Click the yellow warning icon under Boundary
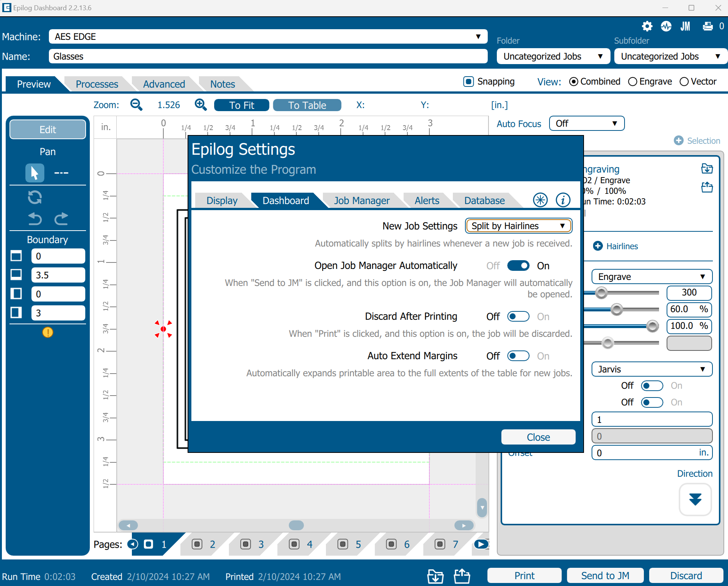Image resolution: width=728 pixels, height=586 pixels. [x=48, y=333]
